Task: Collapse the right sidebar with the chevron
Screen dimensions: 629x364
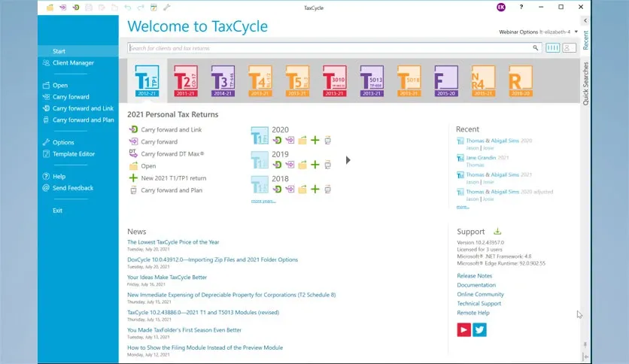Action: [585, 20]
